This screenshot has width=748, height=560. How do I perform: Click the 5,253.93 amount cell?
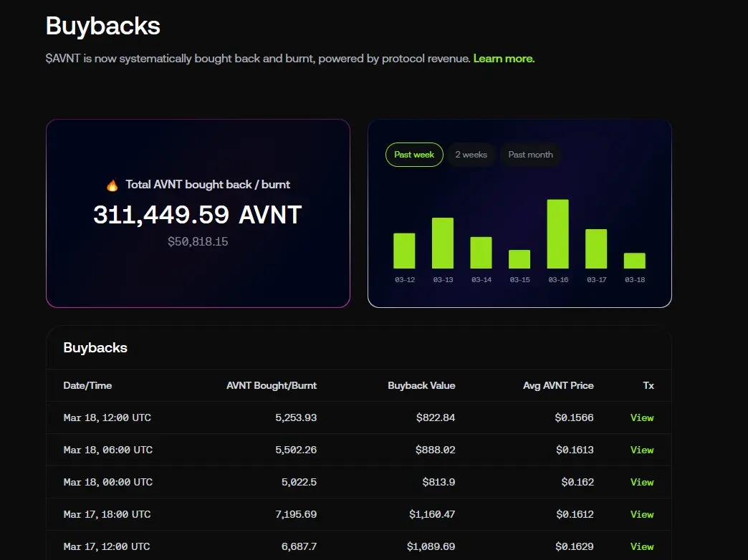point(296,418)
